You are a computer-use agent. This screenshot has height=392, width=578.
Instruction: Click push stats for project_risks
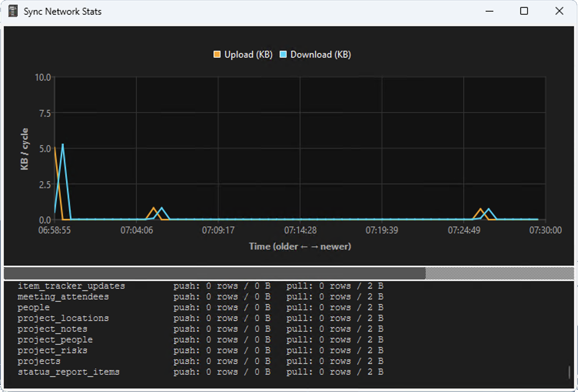point(222,351)
